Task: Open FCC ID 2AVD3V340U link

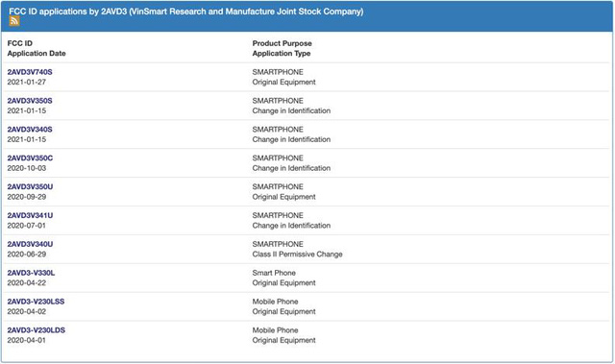Action: (x=30, y=244)
